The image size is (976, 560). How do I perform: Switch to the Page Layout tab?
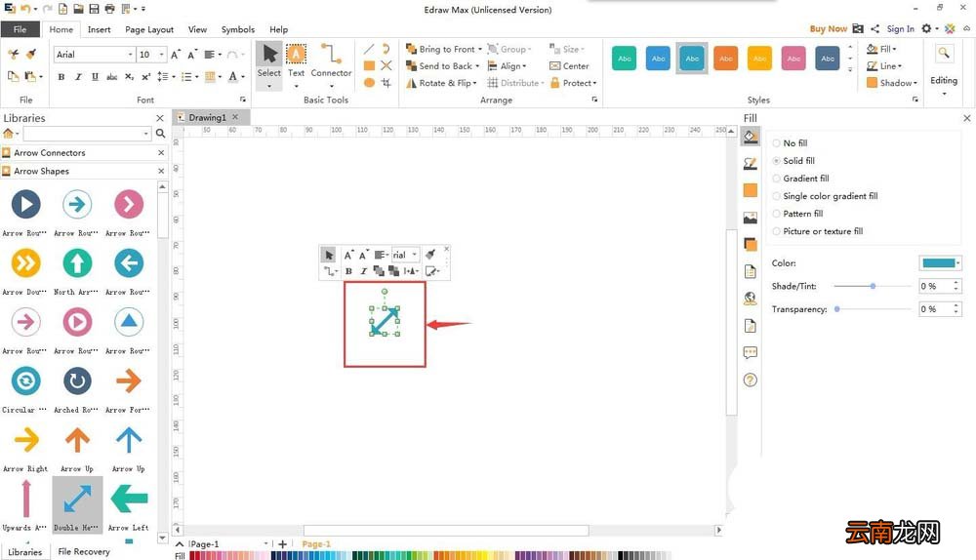click(x=149, y=29)
